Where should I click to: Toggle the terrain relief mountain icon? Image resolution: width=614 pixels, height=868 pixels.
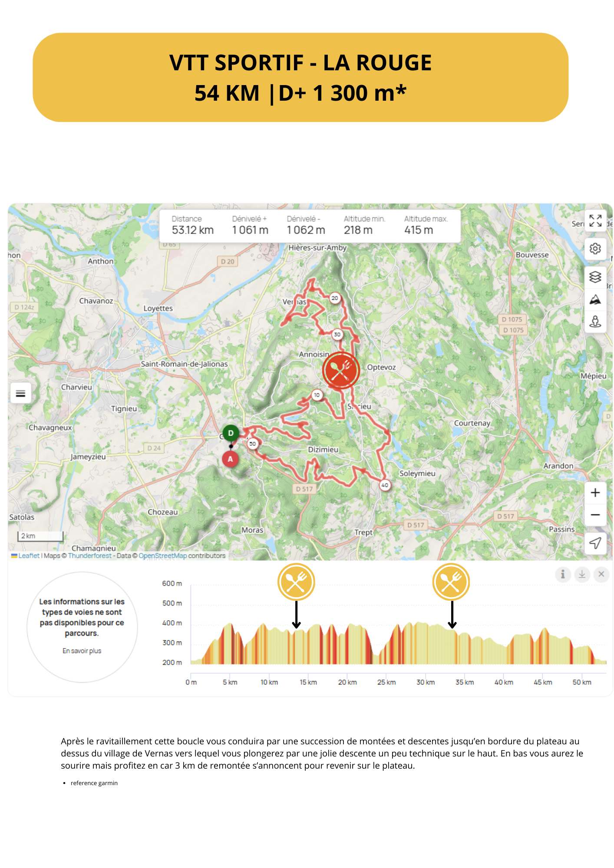click(x=595, y=299)
